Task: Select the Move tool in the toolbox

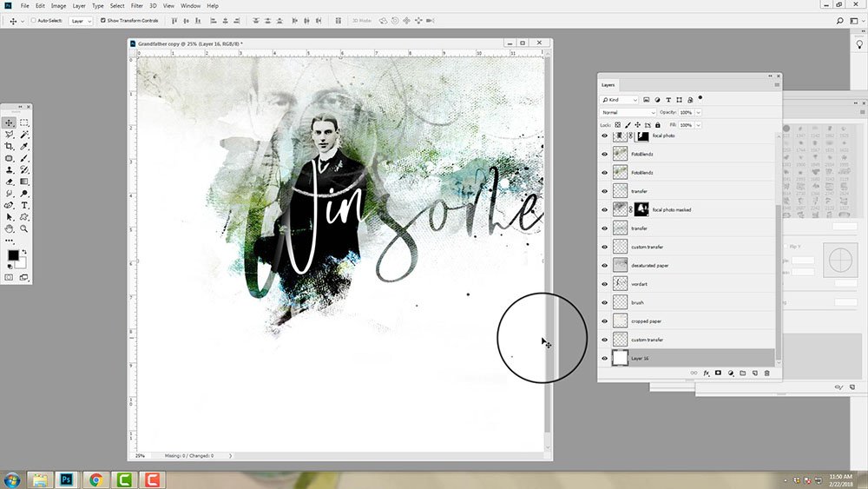Action: pyautogui.click(x=9, y=123)
